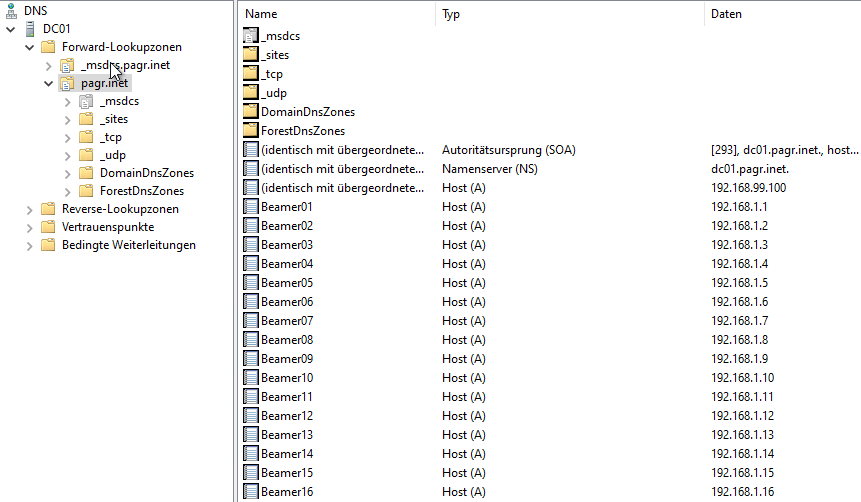Expand the Vertrauenspunkte node

coord(29,227)
